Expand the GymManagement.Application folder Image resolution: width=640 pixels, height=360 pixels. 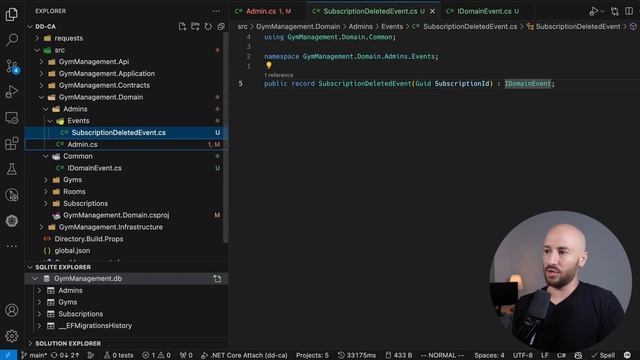tap(41, 74)
